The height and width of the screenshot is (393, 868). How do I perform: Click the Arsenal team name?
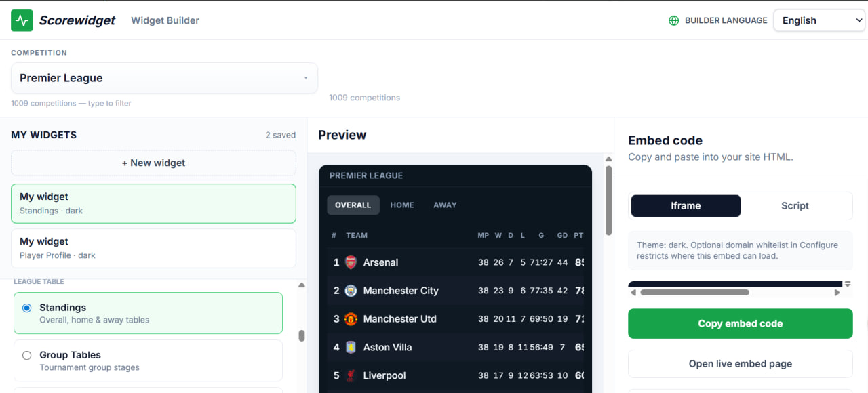(380, 262)
